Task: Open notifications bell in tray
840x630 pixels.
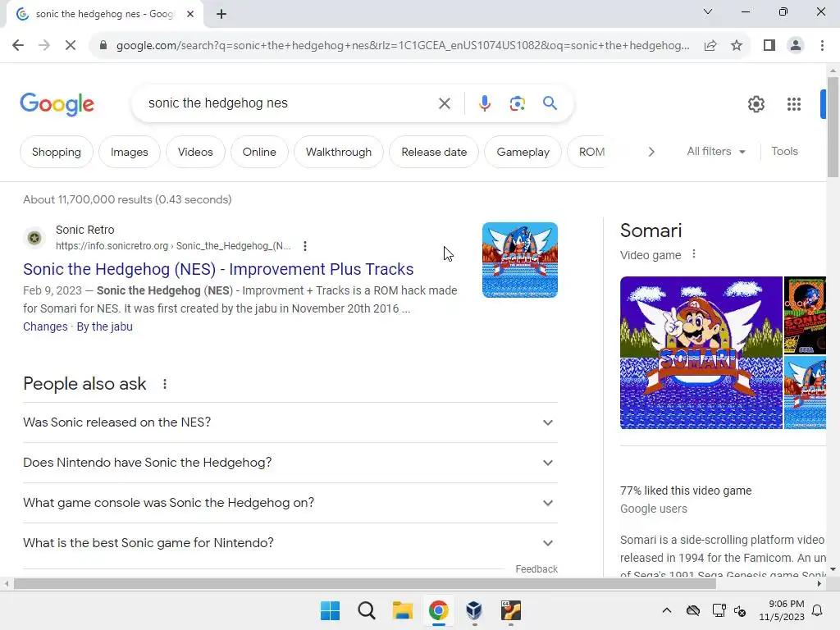Action: (x=817, y=610)
